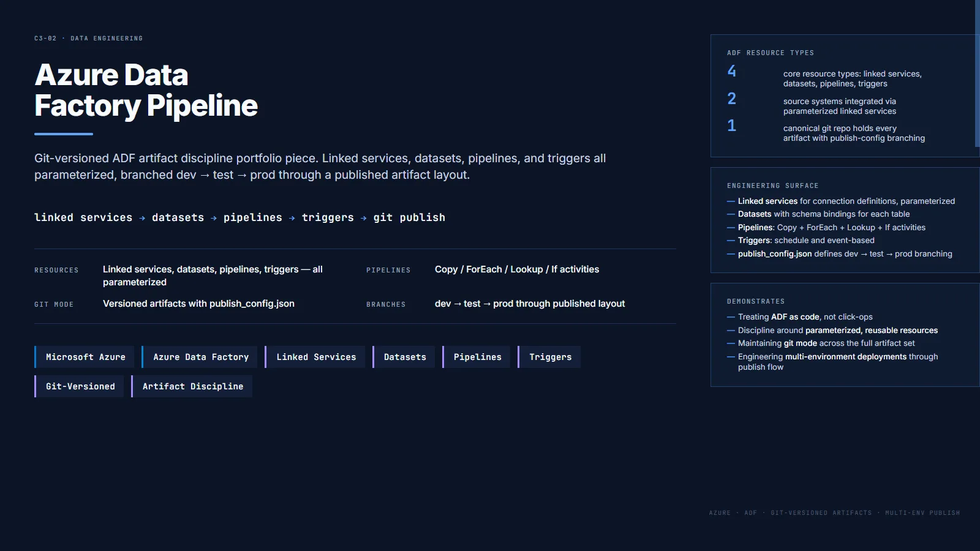Image resolution: width=980 pixels, height=551 pixels.
Task: Click 'git publish' in the flow line
Action: click(x=409, y=217)
